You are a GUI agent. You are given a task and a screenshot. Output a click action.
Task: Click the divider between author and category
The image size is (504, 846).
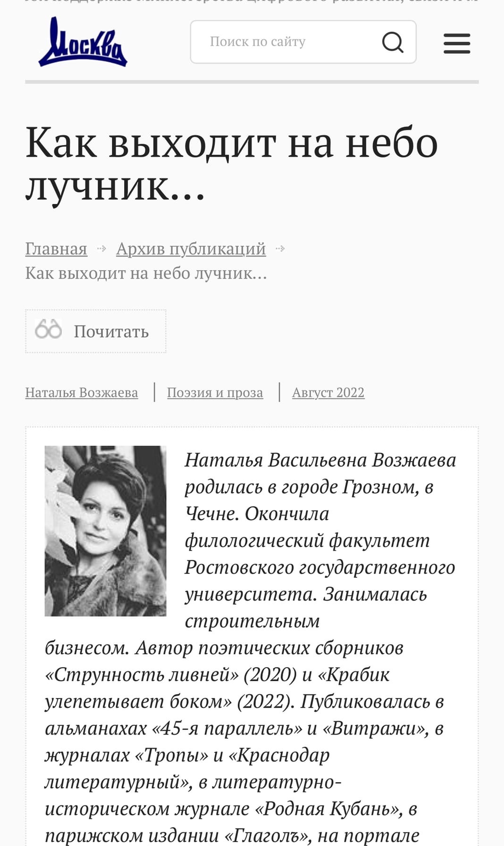154,392
